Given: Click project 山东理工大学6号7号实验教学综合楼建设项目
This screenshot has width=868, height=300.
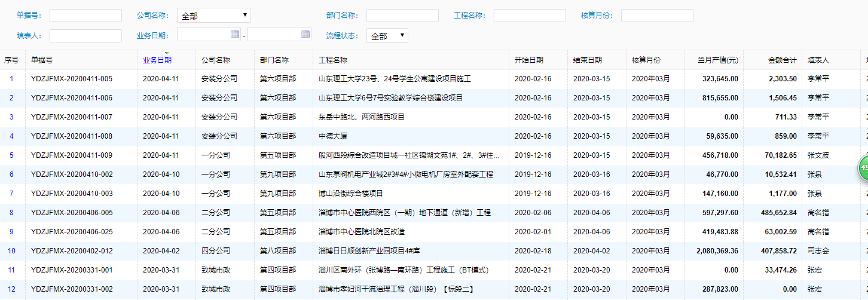Looking at the screenshot, I should tap(390, 98).
